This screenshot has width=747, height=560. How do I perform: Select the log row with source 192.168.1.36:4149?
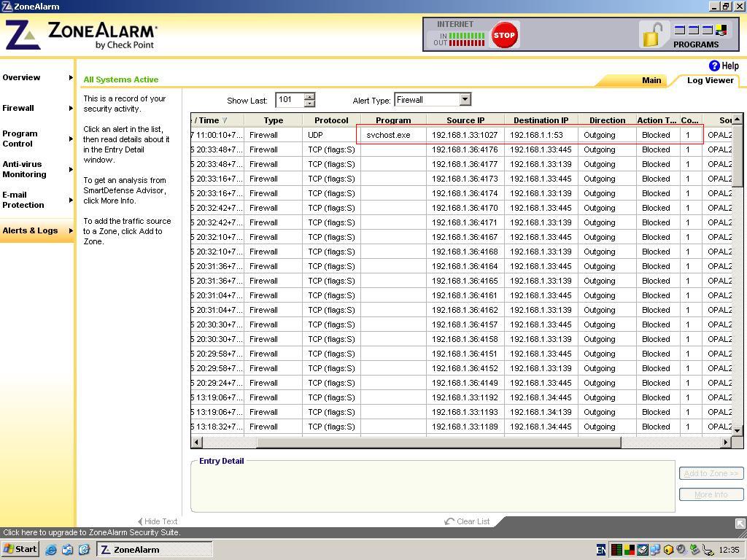[461, 383]
